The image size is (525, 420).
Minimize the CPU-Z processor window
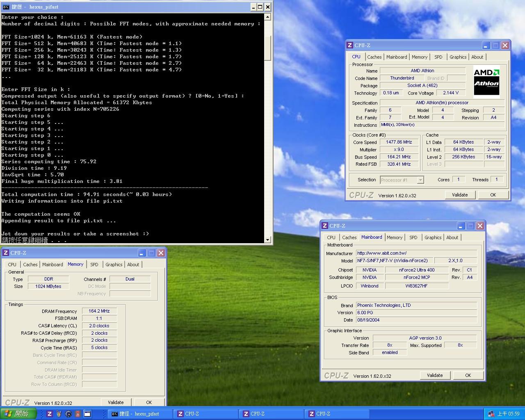[x=486, y=45]
